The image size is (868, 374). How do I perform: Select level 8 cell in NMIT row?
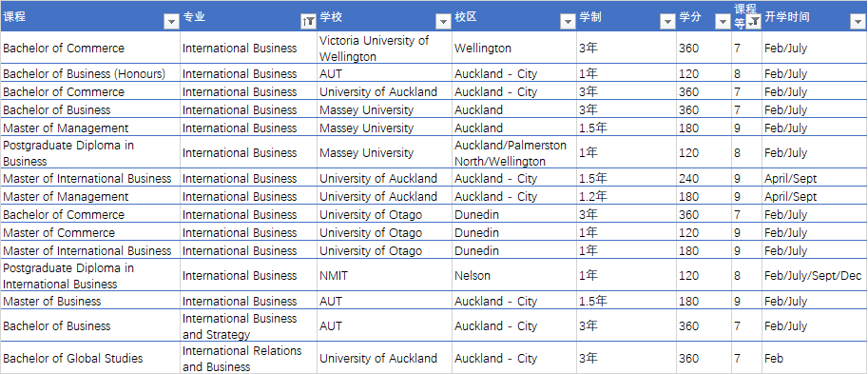click(746, 275)
